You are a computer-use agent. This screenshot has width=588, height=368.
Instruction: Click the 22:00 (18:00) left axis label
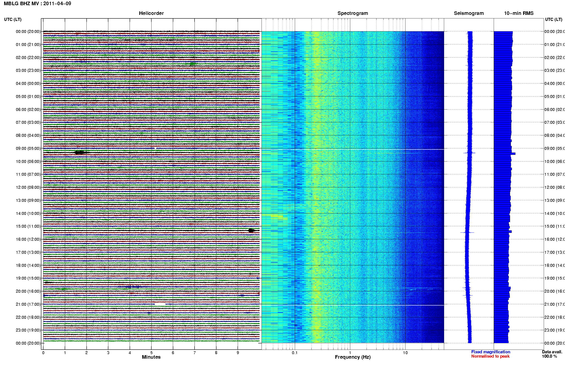pos(28,317)
